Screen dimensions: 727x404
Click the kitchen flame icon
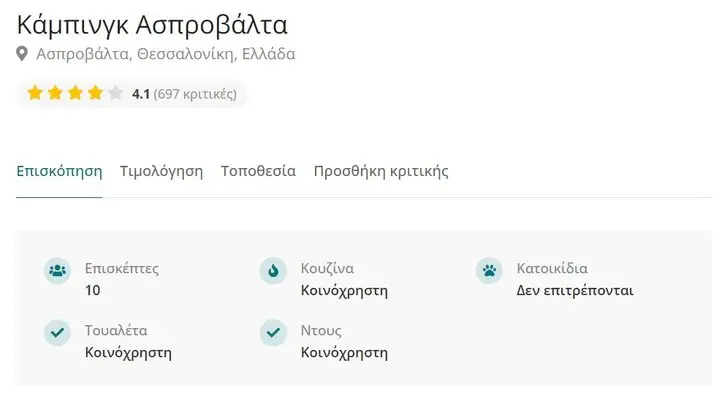point(273,270)
